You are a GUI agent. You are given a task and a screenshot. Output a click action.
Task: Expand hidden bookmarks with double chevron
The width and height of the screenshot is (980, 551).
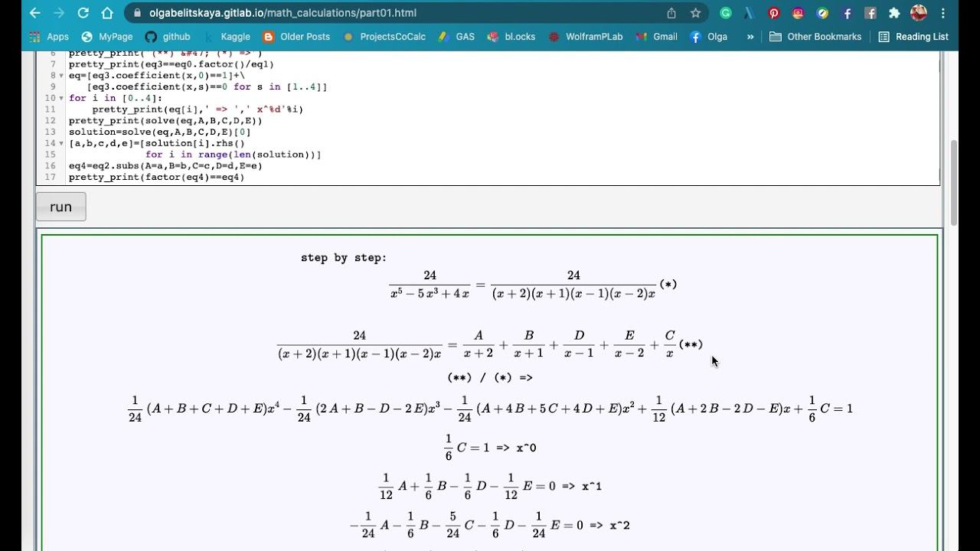tap(750, 37)
